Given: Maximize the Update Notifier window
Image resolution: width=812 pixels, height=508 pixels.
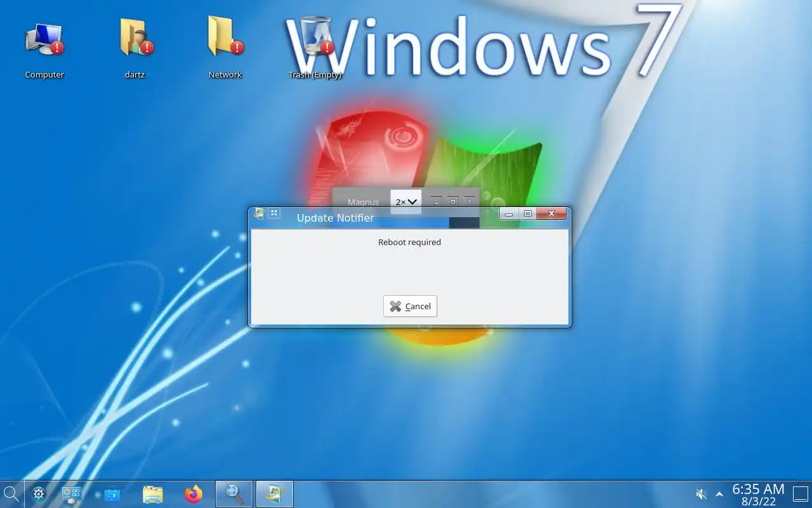Looking at the screenshot, I should (x=527, y=214).
